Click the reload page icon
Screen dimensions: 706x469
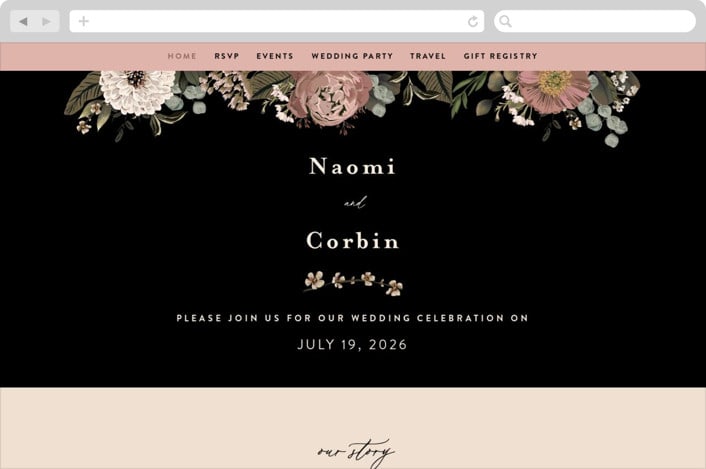(473, 21)
